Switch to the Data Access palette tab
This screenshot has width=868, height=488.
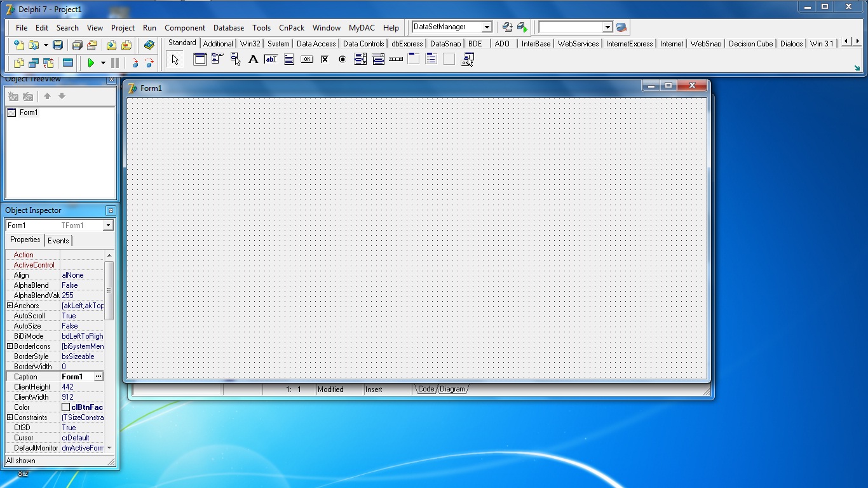pyautogui.click(x=316, y=44)
